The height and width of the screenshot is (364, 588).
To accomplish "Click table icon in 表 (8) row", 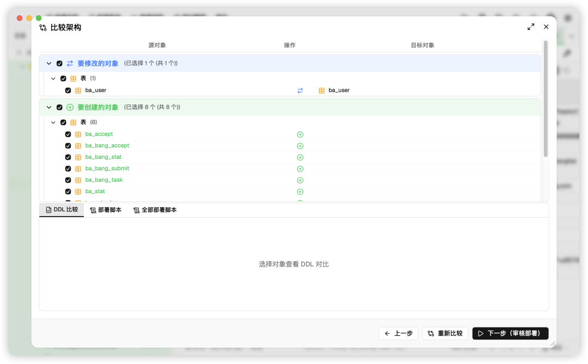I will pyautogui.click(x=73, y=122).
